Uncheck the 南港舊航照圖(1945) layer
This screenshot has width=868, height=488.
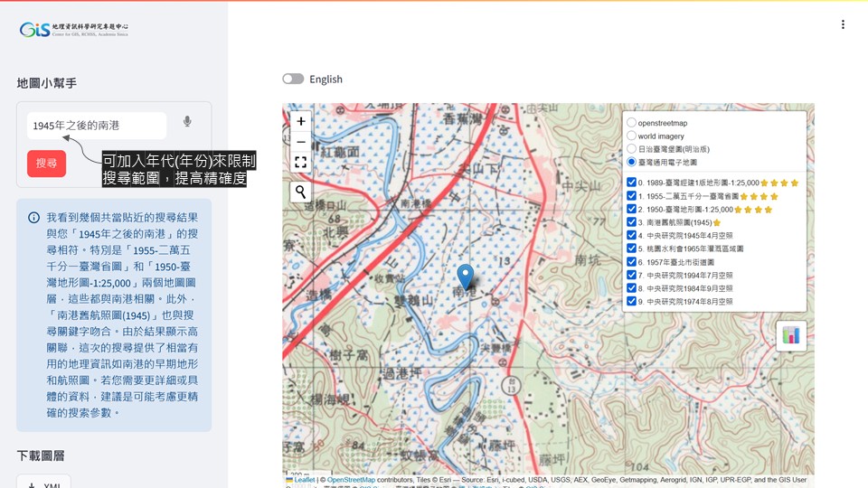point(632,221)
